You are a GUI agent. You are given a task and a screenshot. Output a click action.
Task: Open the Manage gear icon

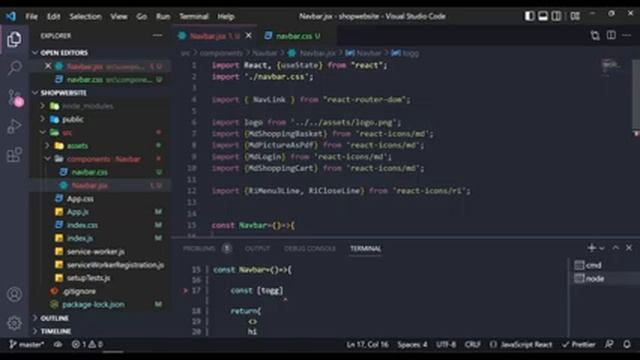(x=14, y=323)
